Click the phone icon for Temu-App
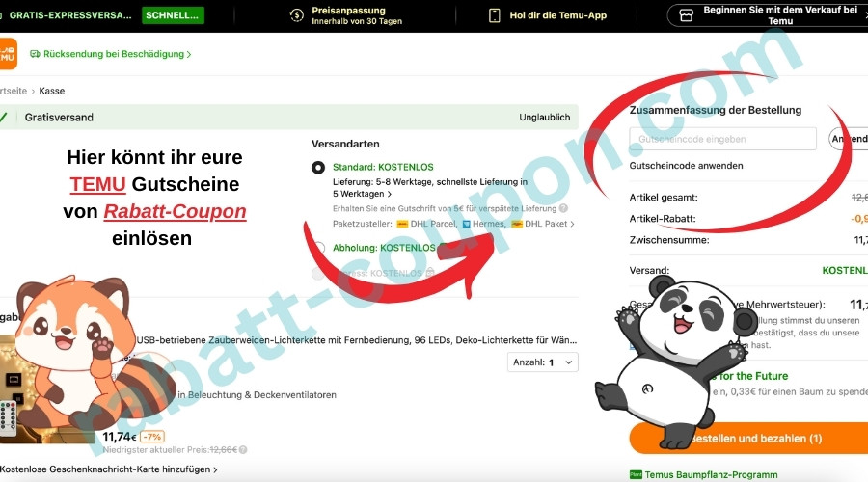Viewport: 868px width, 482px height. tap(495, 15)
